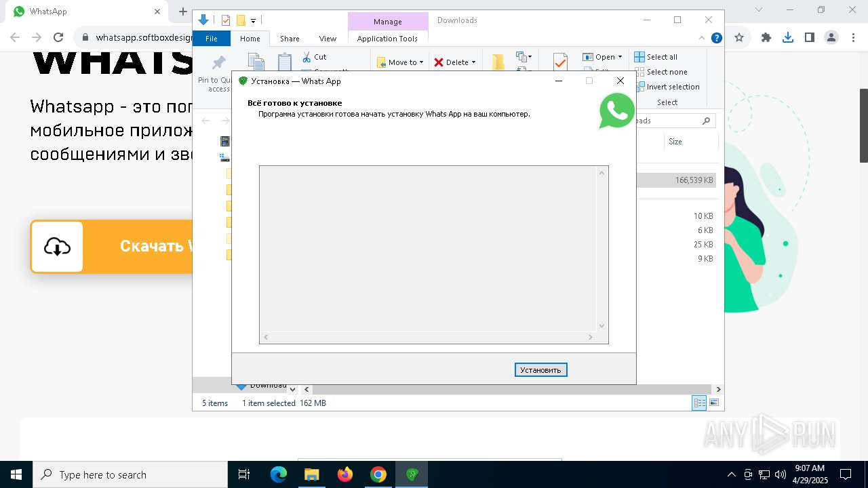Image resolution: width=868 pixels, height=488 pixels.
Task: Click Explorer Back navigation arrow
Action: coord(205,121)
